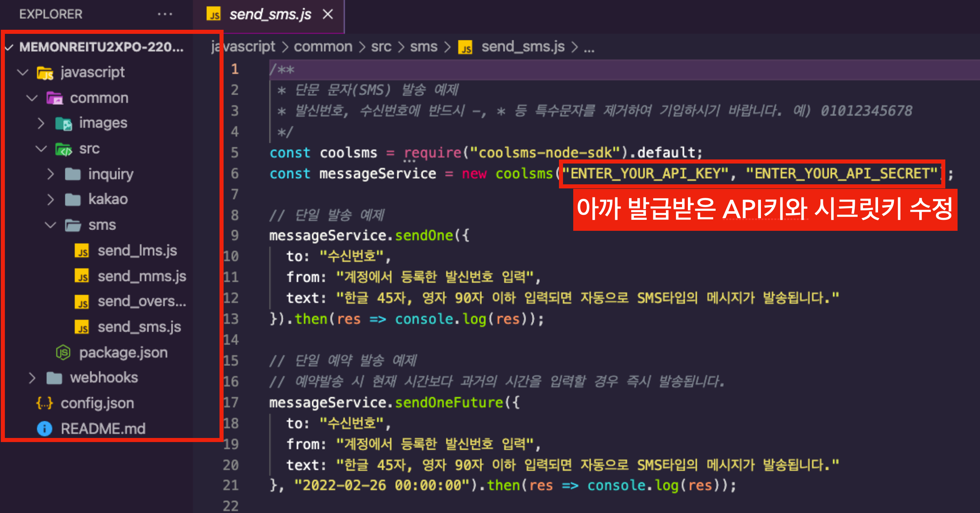
Task: Click line number 9 in gutter
Action: [235, 235]
